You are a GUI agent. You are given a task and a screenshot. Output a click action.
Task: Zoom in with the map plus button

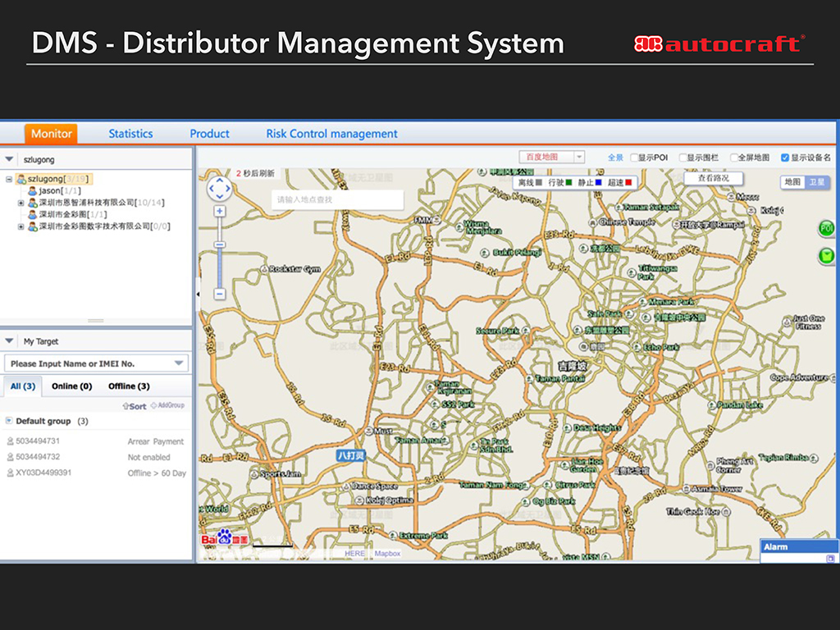click(220, 211)
